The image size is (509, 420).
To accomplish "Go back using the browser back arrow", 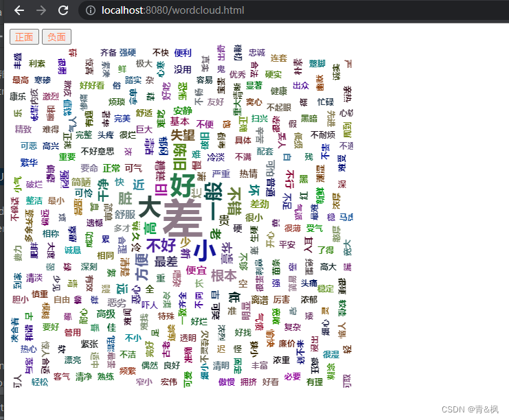I will coord(19,10).
